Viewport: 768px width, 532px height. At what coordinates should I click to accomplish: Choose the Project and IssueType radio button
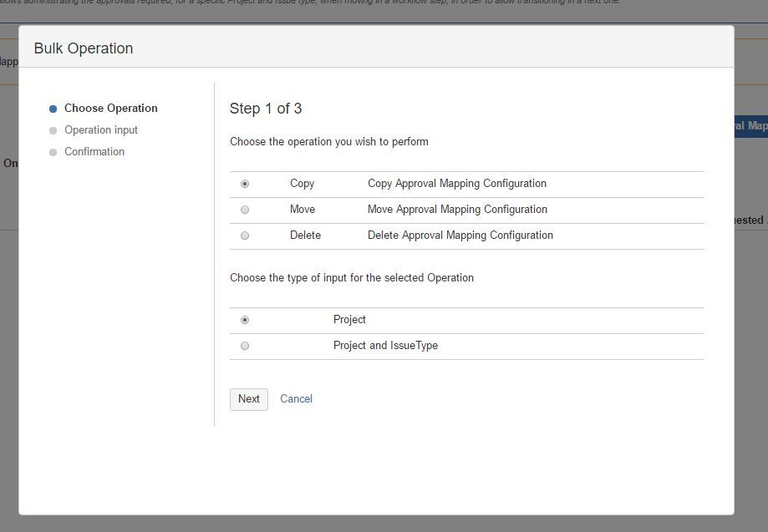click(245, 346)
